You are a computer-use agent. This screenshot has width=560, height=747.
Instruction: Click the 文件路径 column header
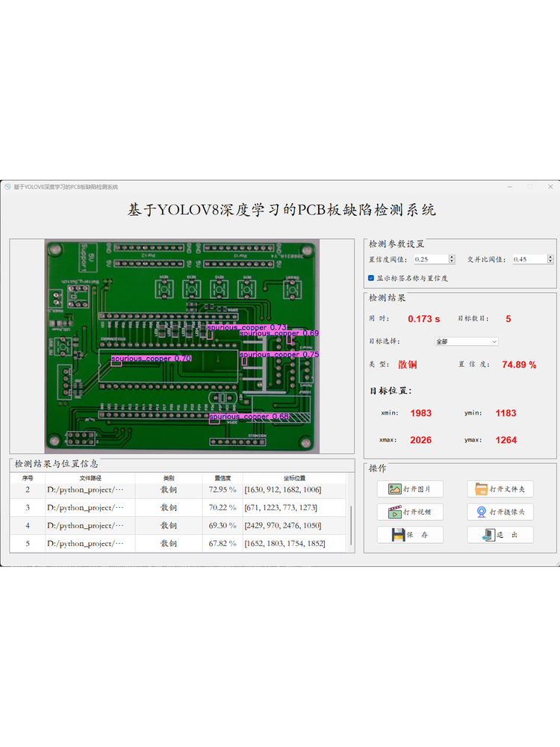coord(90,478)
